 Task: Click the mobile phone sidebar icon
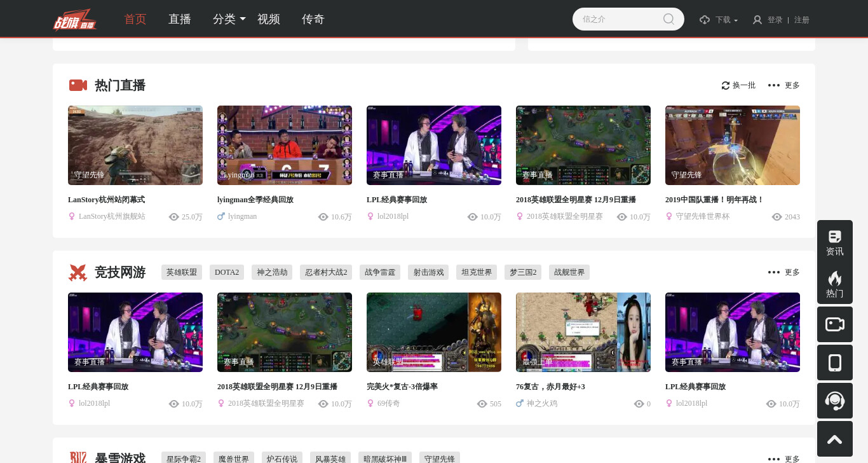(x=835, y=363)
